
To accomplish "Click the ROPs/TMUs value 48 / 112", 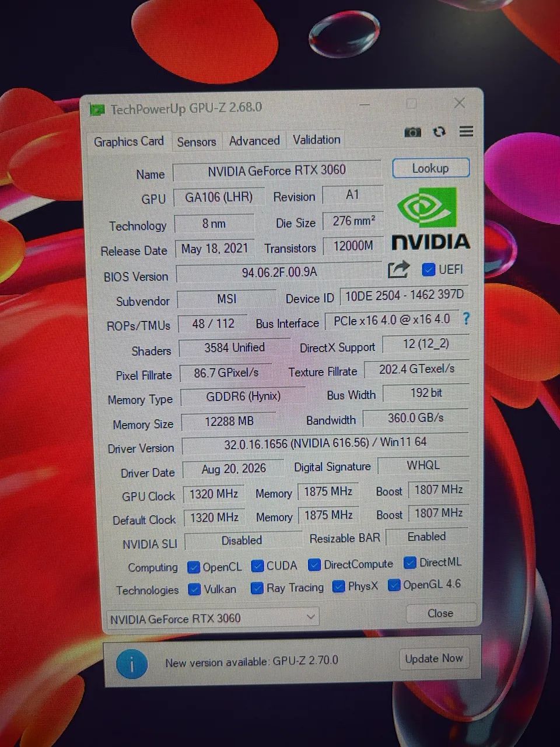I will click(213, 324).
